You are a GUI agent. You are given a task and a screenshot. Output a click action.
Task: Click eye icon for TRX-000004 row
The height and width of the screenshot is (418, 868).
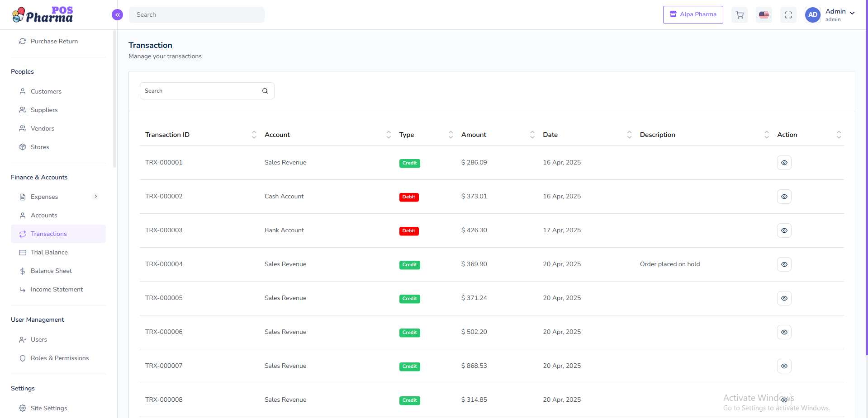coord(784,264)
